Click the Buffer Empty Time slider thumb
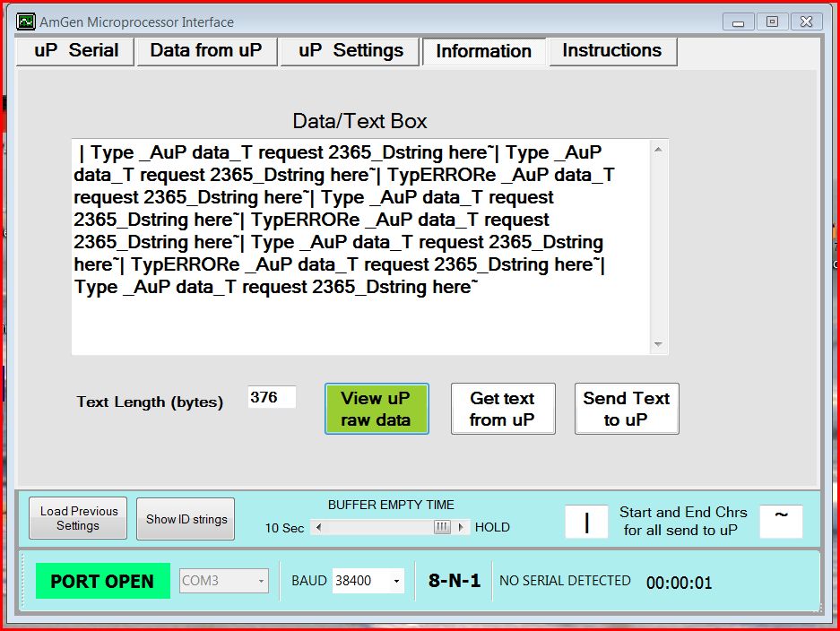This screenshot has height=631, width=840. [442, 527]
